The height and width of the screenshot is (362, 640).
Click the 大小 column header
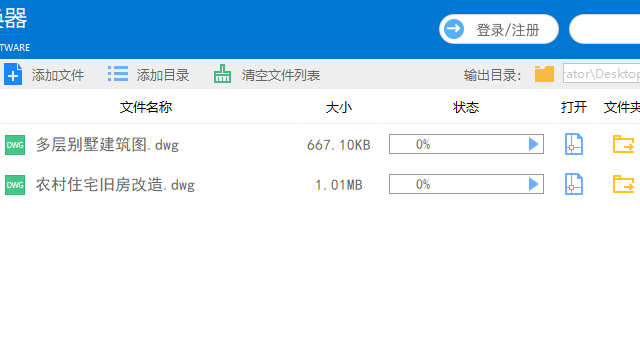pos(339,107)
